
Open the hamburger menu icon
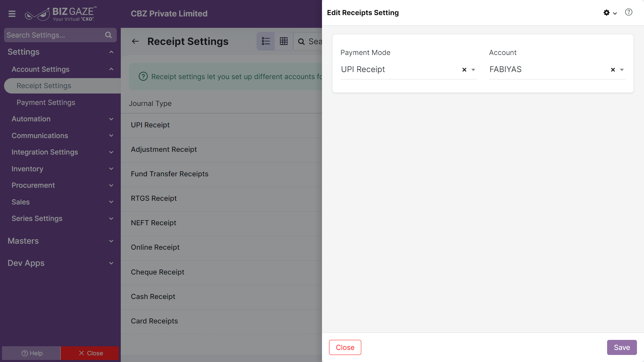tap(12, 14)
